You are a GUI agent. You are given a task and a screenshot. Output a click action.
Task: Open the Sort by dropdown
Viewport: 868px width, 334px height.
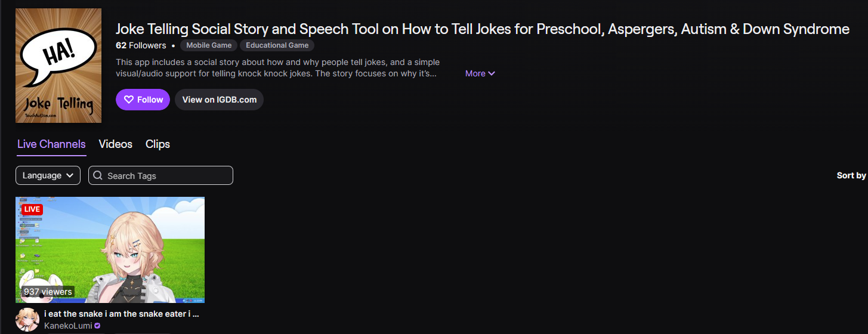[x=852, y=175]
